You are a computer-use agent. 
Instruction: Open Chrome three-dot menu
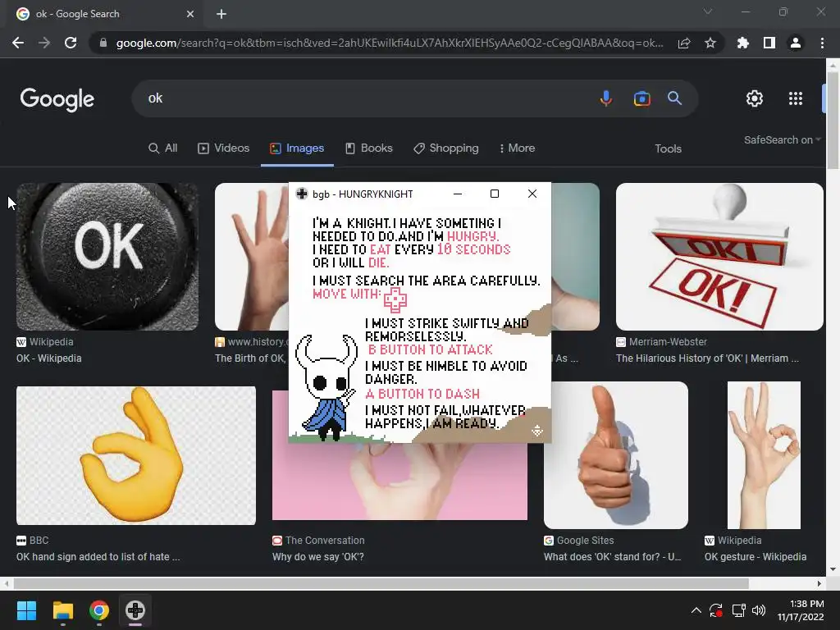[x=822, y=43]
